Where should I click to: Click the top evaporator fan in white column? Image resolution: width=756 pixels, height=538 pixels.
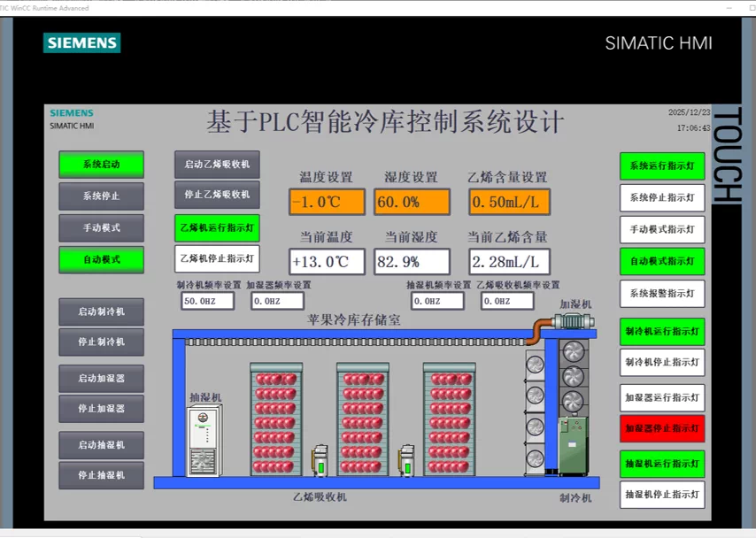(535, 364)
